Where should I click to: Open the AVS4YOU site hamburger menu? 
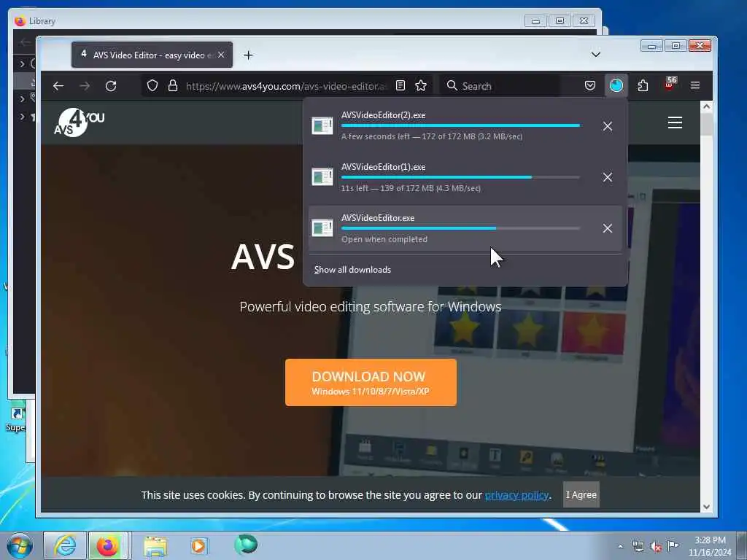click(675, 122)
